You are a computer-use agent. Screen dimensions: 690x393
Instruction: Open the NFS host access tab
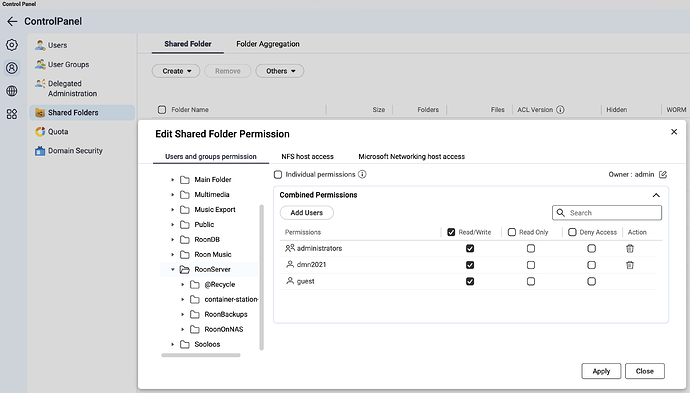[308, 156]
